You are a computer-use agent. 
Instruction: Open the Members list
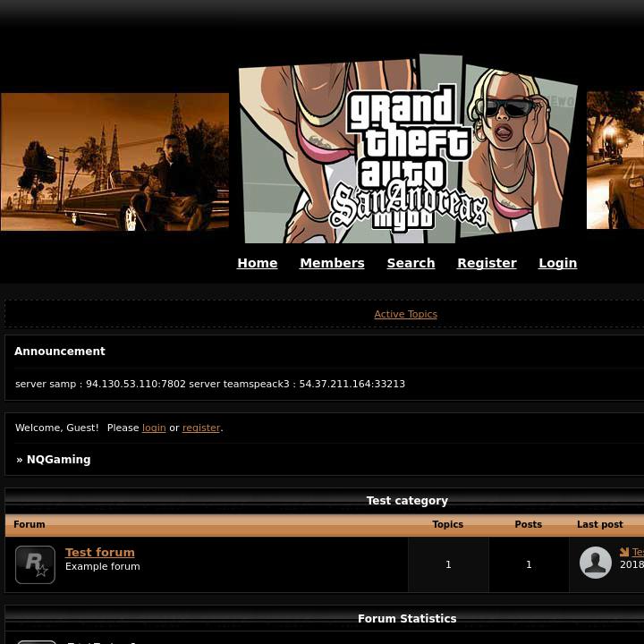332,263
